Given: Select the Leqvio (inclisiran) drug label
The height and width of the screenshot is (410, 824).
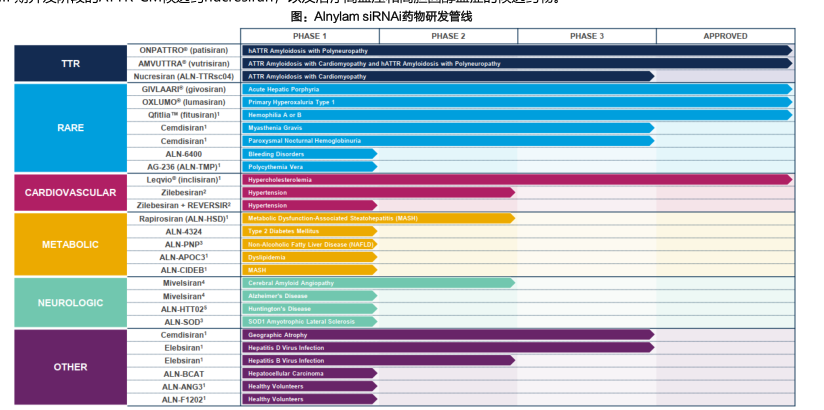Looking at the screenshot, I should click(184, 179).
